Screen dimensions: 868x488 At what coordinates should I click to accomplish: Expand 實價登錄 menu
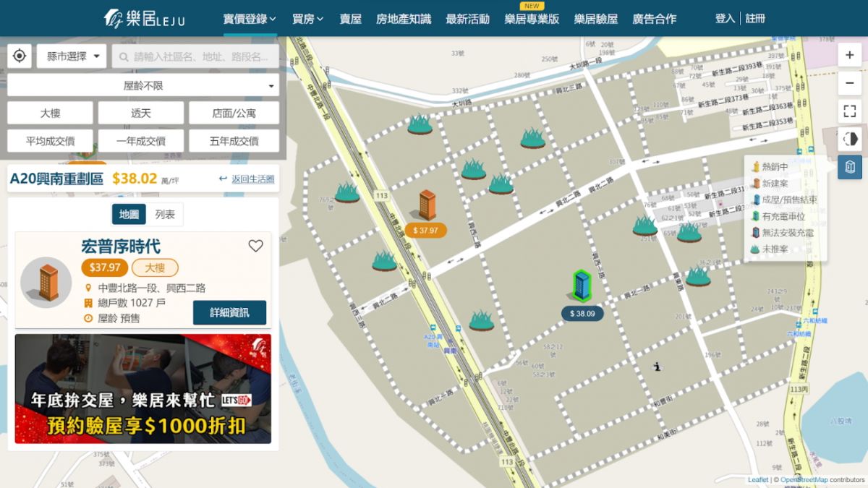click(250, 19)
